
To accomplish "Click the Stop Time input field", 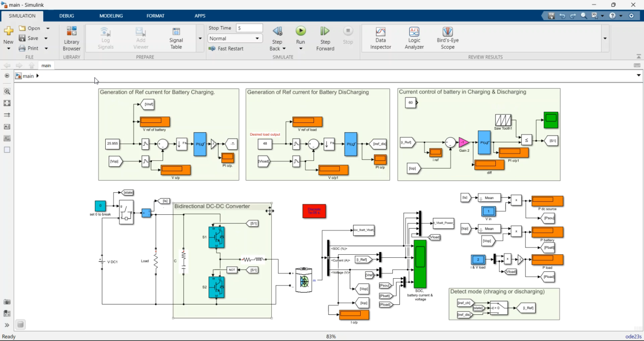I will coord(249,28).
